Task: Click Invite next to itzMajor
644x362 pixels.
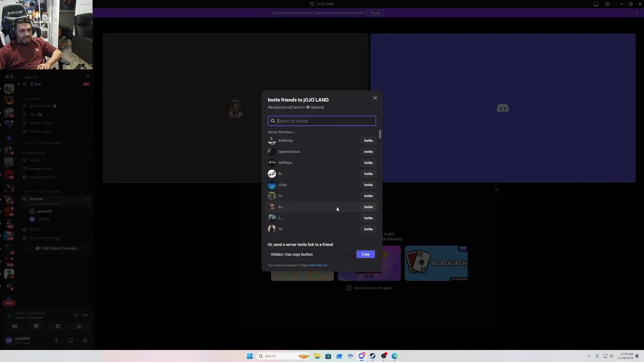Action: (x=368, y=163)
